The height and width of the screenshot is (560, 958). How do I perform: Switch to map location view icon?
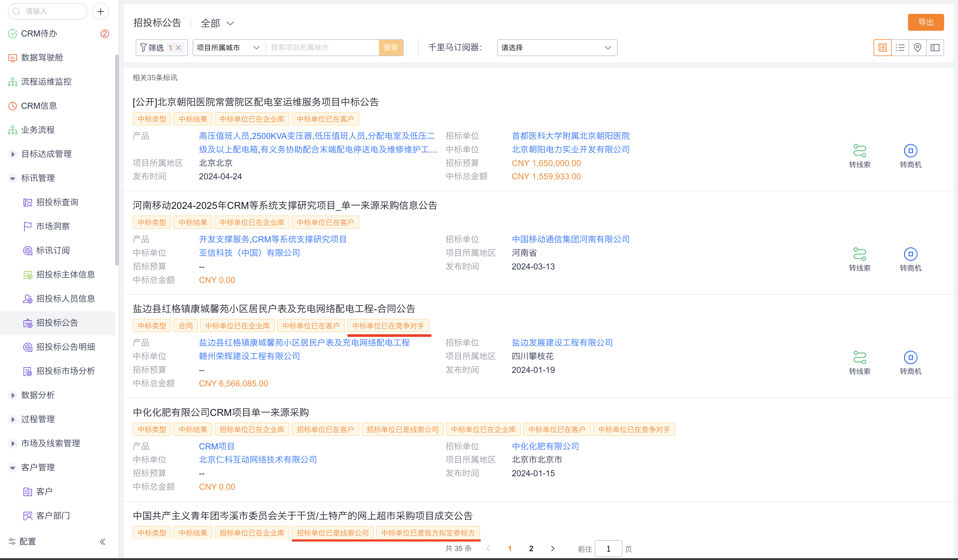(917, 48)
